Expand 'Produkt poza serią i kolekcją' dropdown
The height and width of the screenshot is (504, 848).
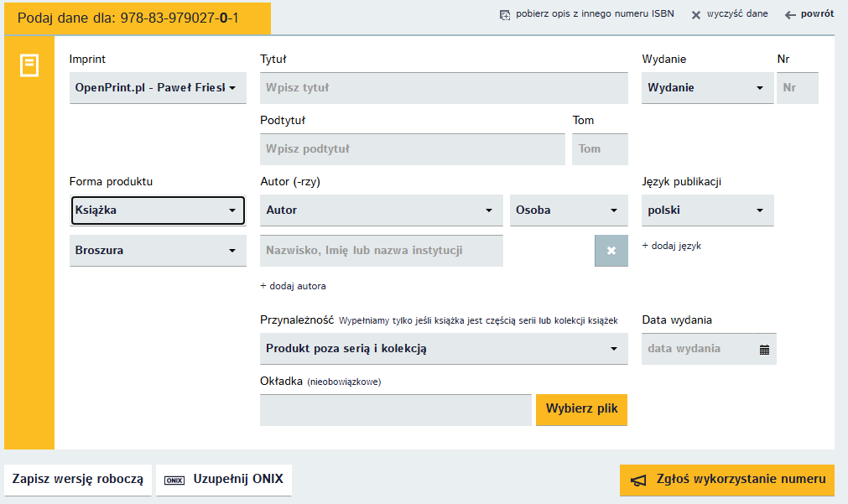point(444,349)
